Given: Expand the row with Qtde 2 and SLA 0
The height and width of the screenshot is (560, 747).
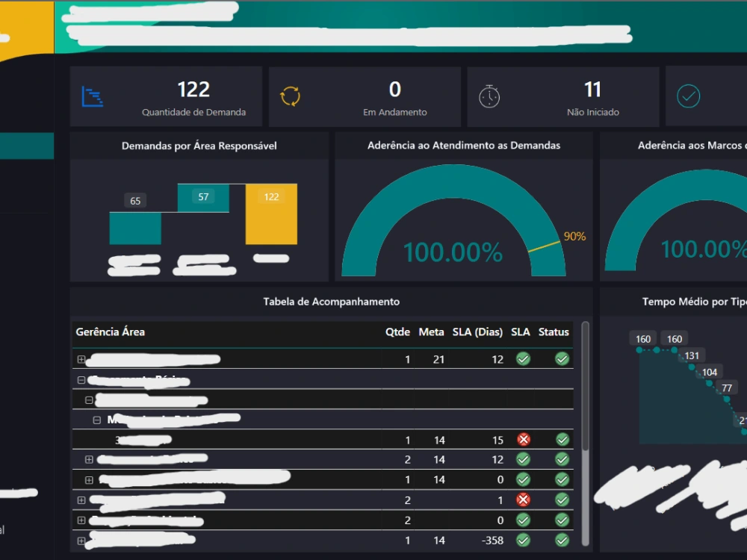Looking at the screenshot, I should (81, 520).
